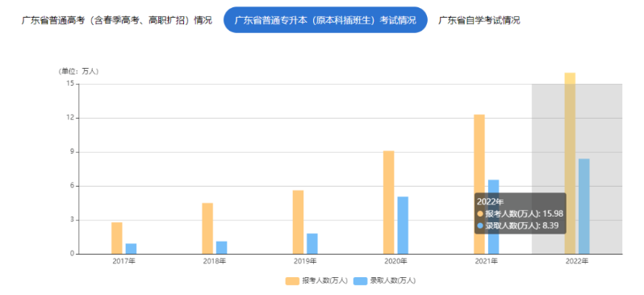Toggle 报考人数(万人) legend series
Screen dimensions: 644x295
pyautogui.click(x=316, y=281)
